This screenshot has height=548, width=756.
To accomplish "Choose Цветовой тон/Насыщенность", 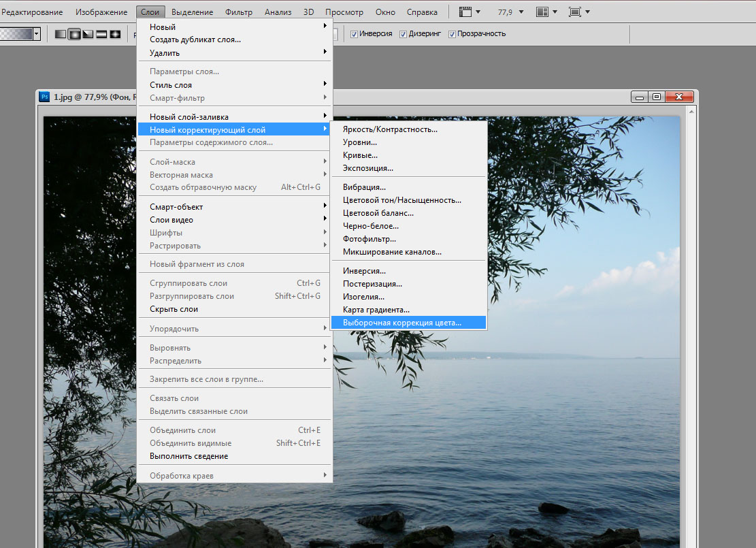I will point(408,200).
